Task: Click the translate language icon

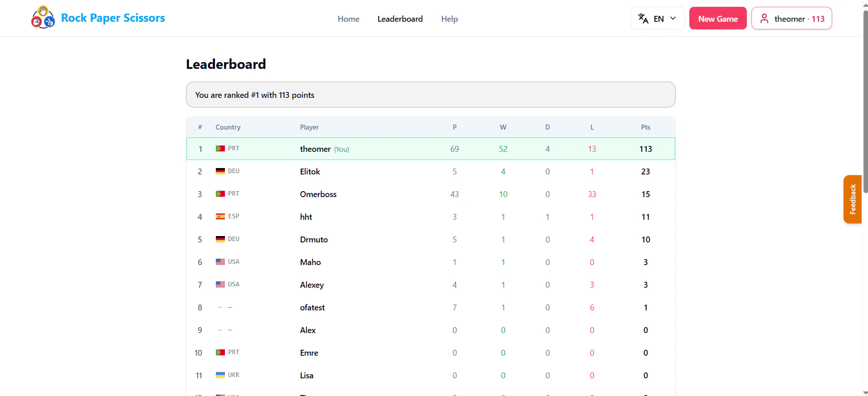Action: click(x=643, y=19)
